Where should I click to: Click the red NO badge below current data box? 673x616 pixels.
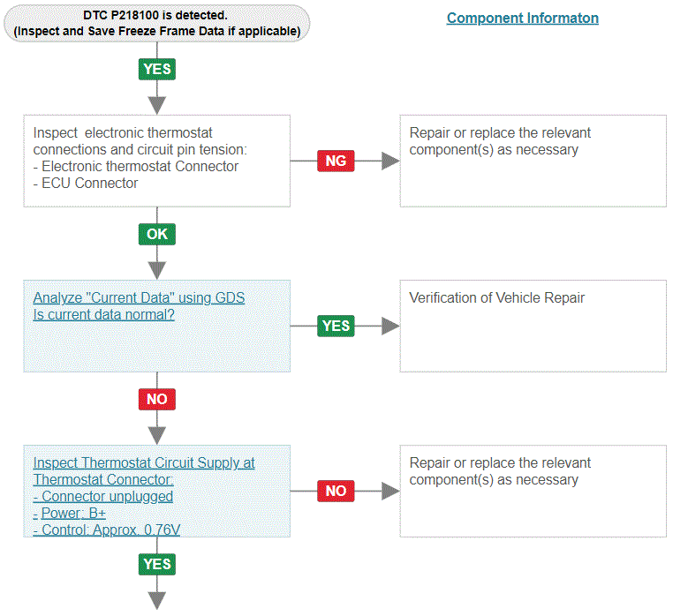coord(157,400)
